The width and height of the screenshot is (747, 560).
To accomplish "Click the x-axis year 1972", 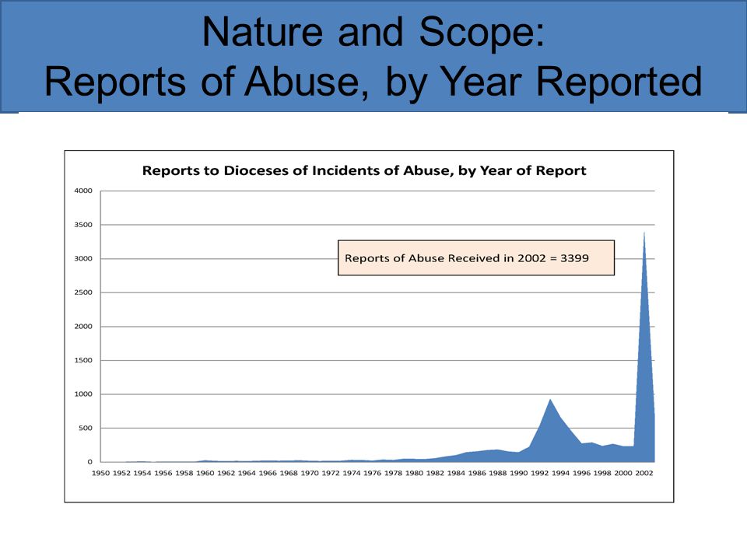I will point(331,473).
